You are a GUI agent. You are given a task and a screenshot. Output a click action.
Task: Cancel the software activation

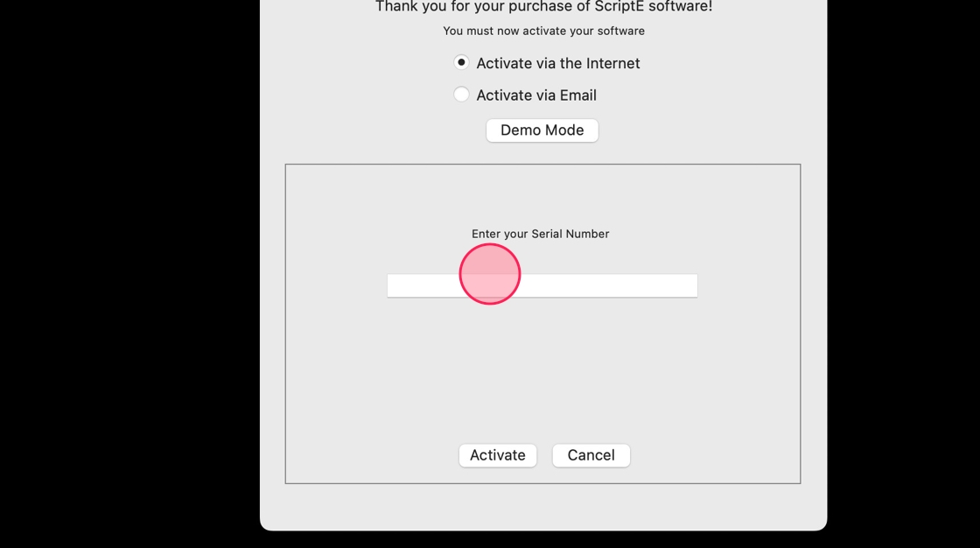coord(591,455)
